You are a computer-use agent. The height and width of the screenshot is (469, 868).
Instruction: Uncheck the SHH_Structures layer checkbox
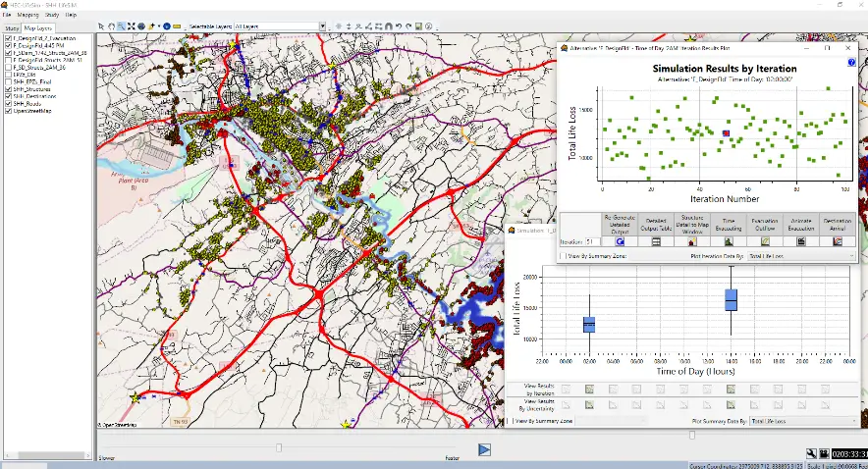click(x=8, y=88)
